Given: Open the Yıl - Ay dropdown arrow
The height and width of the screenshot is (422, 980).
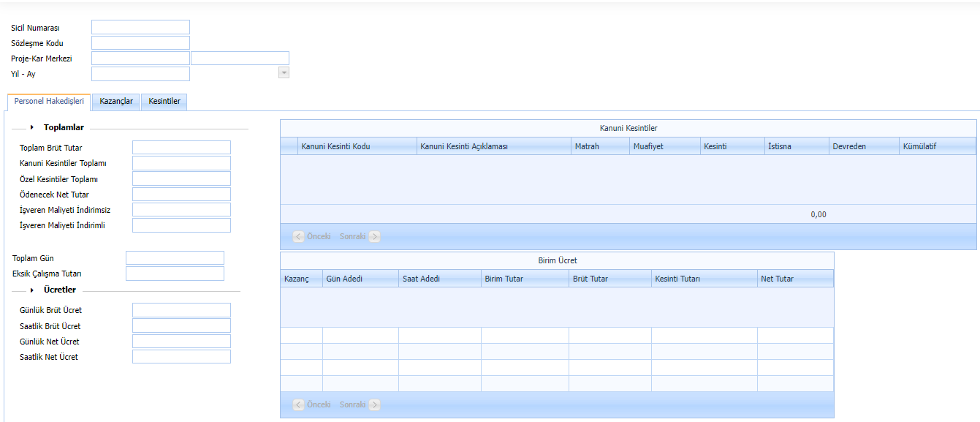Looking at the screenshot, I should click(x=284, y=73).
